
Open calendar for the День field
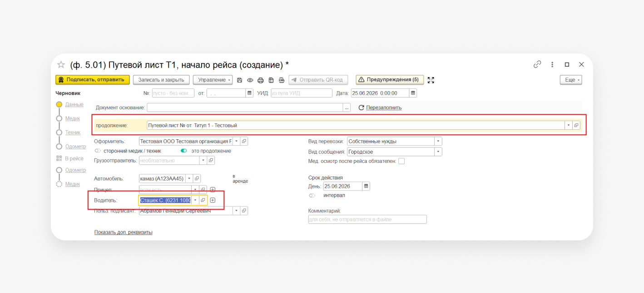366,186
